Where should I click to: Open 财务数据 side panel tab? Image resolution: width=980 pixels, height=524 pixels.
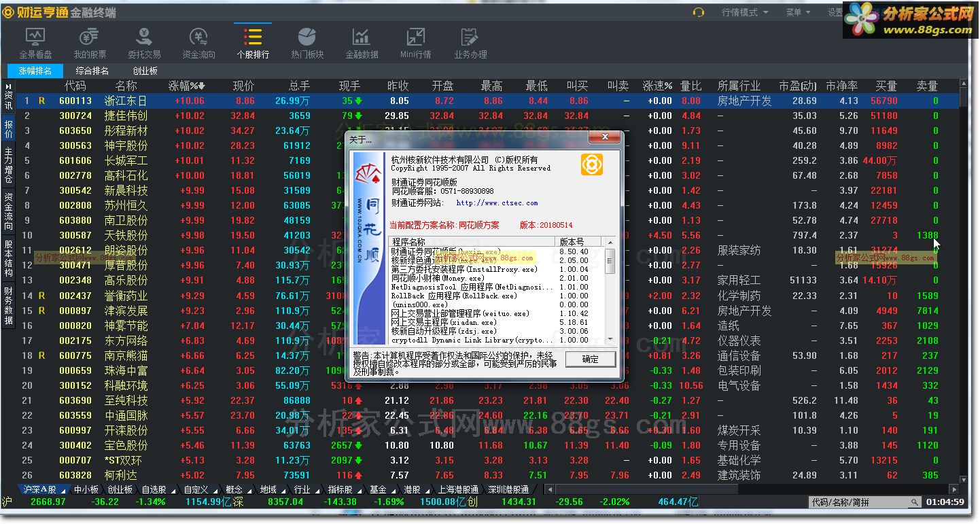pyautogui.click(x=9, y=306)
